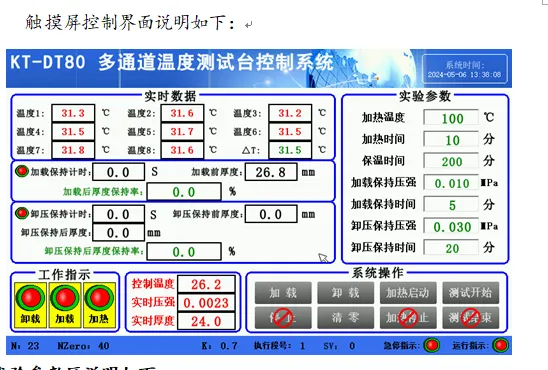548x370 pixels.
Task: Select the 温度4 reading 31.5
Action: click(73, 132)
